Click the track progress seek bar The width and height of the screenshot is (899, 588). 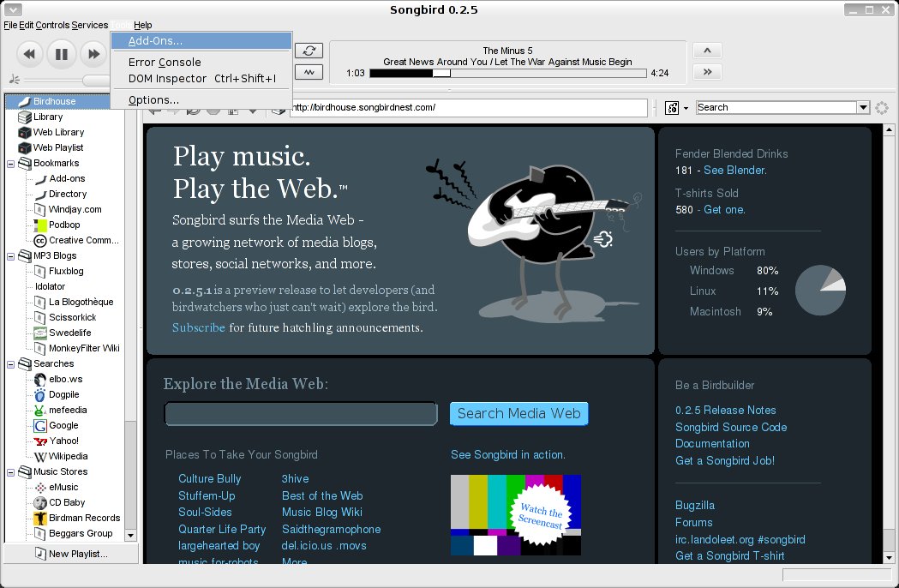[508, 74]
